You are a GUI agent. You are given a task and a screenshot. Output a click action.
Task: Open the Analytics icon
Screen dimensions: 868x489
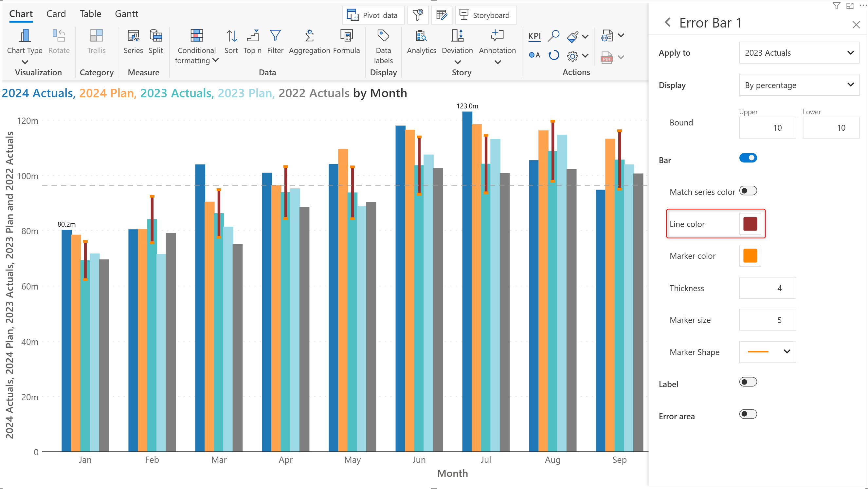pyautogui.click(x=421, y=35)
